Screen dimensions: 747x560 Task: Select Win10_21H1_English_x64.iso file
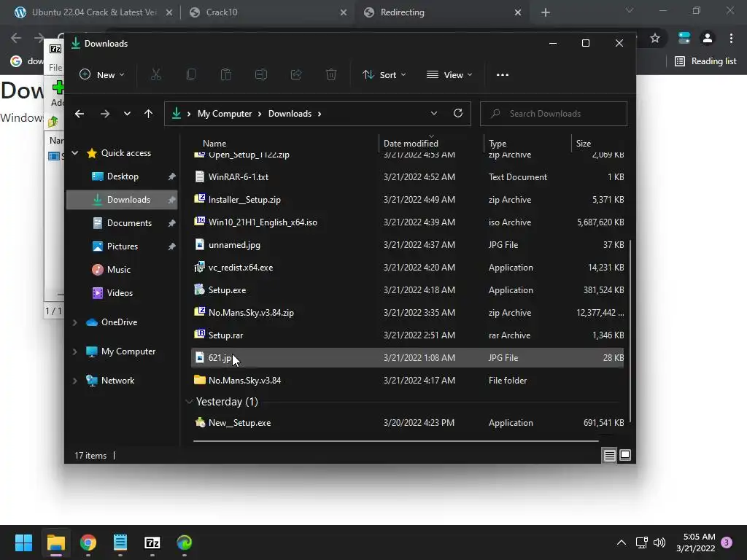coord(407,222)
